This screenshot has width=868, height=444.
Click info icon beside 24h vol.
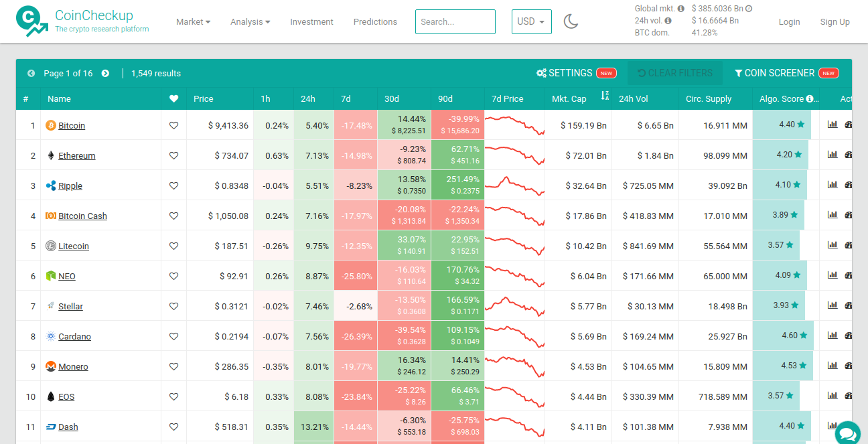pyautogui.click(x=668, y=21)
